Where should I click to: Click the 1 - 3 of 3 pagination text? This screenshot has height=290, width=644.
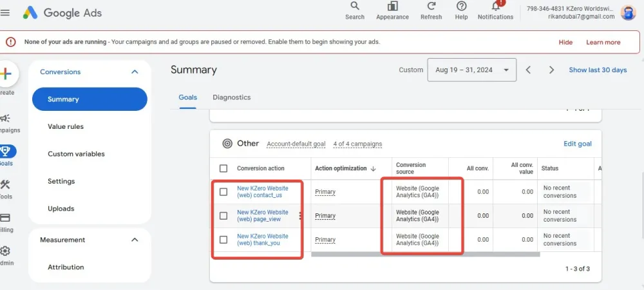[x=578, y=269]
